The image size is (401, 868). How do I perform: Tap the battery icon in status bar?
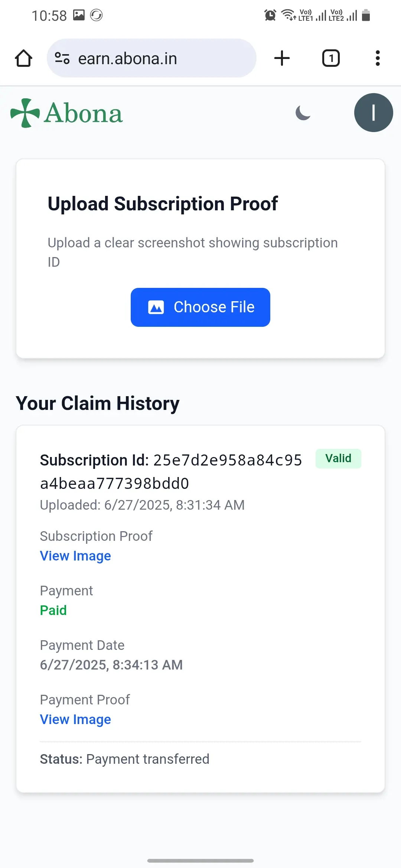pyautogui.click(x=366, y=15)
